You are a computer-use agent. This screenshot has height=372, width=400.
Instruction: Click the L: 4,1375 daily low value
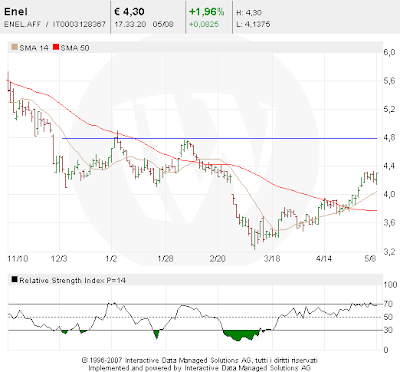253,24
